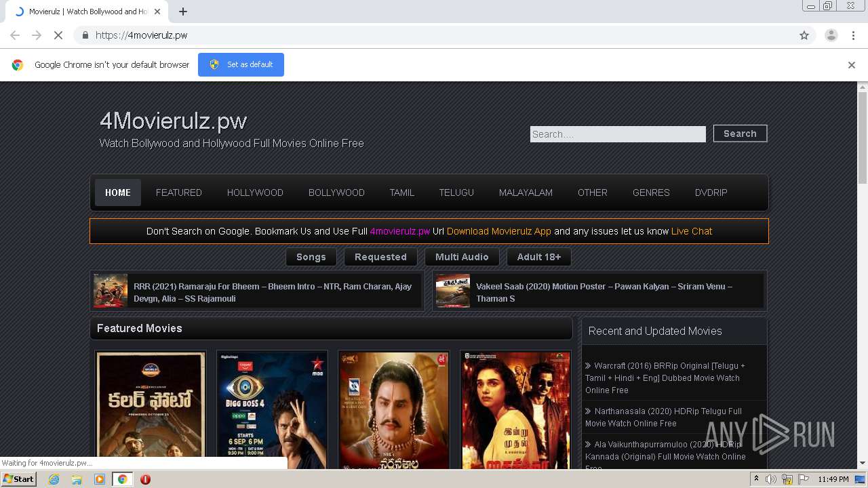Follow the 4movierulz.pw link in notice
Viewport: 868px width, 488px height.
click(400, 231)
